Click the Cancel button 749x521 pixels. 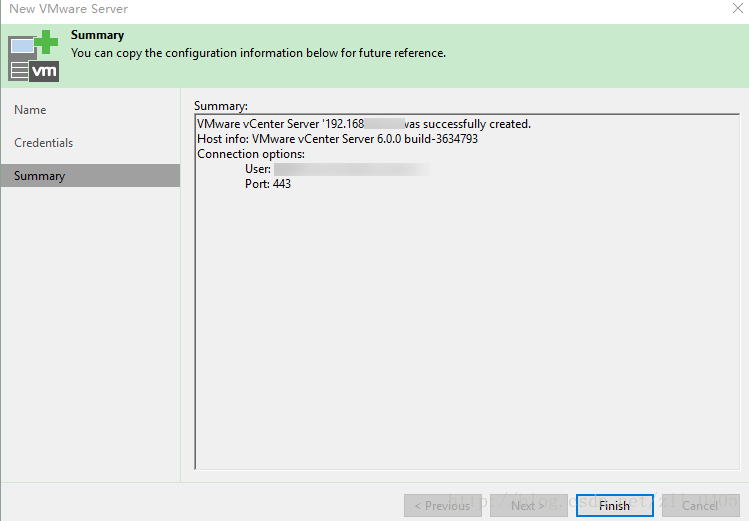click(x=700, y=505)
